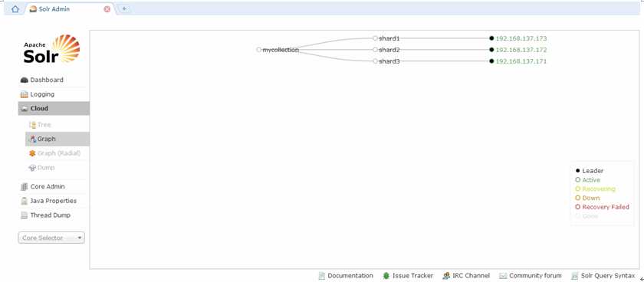This screenshot has height=282, width=644.
Task: Click the Community forum envelope icon
Action: tap(503, 276)
